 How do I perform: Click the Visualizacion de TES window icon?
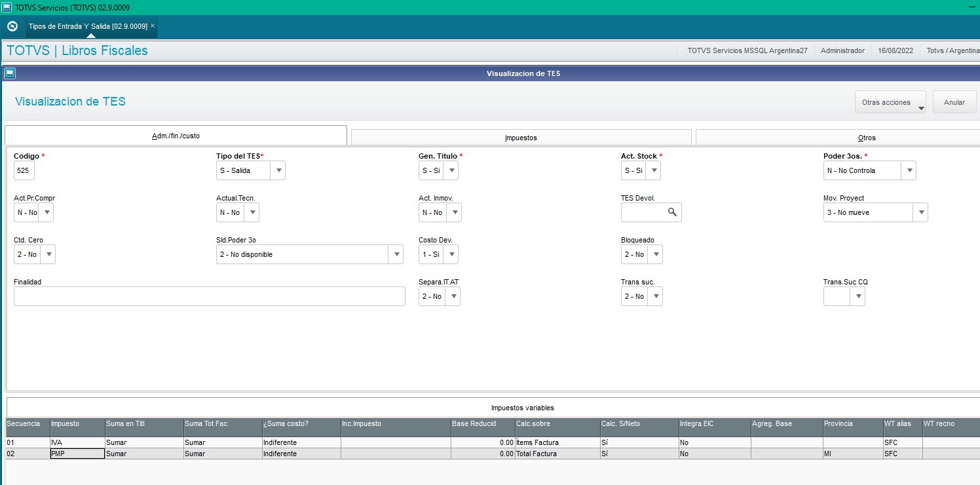point(9,73)
